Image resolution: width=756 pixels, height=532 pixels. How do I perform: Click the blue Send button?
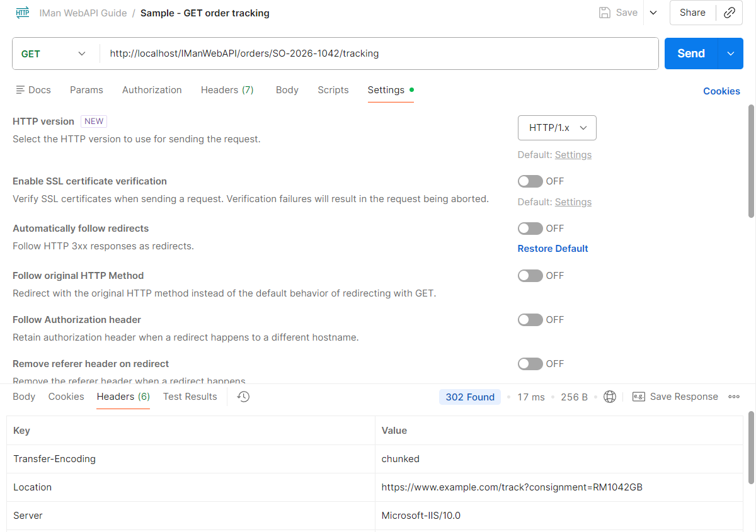coord(691,54)
